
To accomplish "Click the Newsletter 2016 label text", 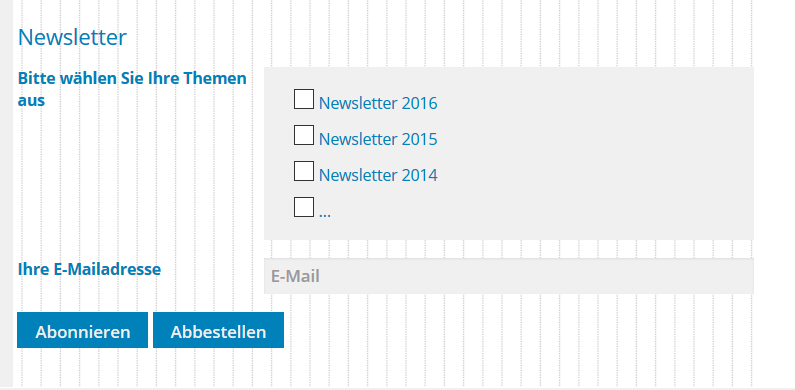I will click(378, 103).
